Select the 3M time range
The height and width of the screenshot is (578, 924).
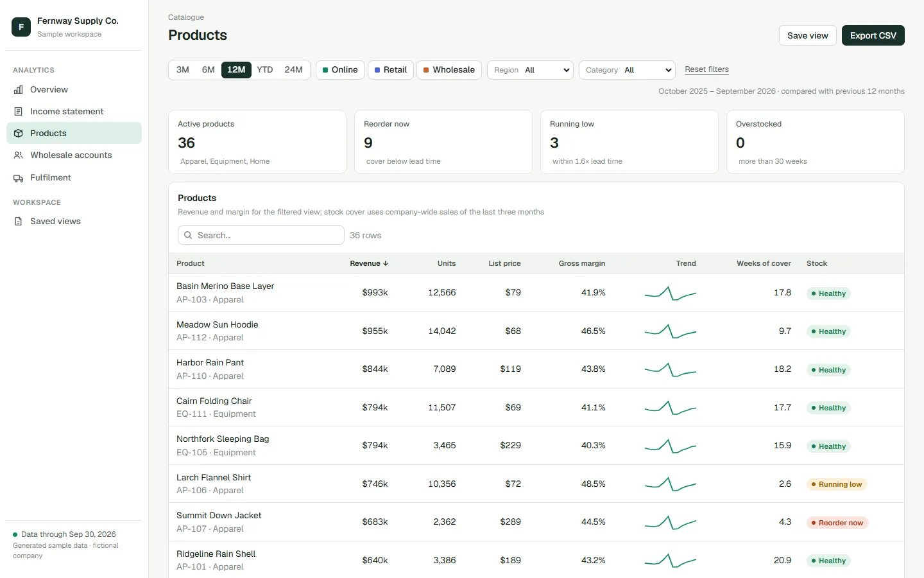(x=183, y=70)
